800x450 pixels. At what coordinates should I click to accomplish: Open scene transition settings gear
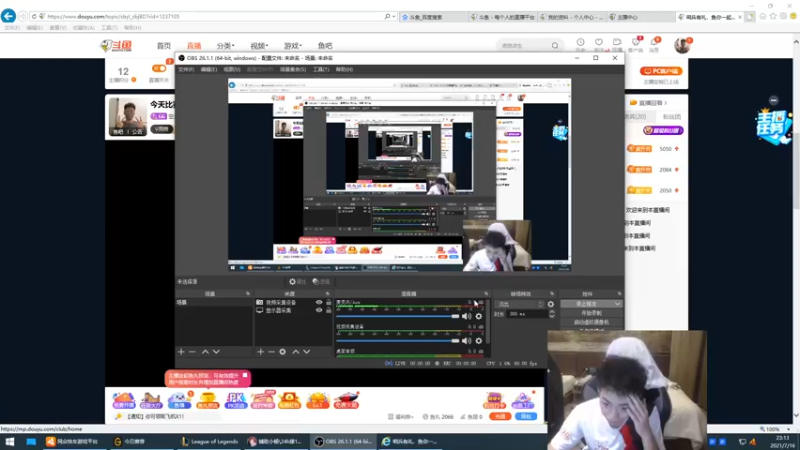[x=551, y=304]
